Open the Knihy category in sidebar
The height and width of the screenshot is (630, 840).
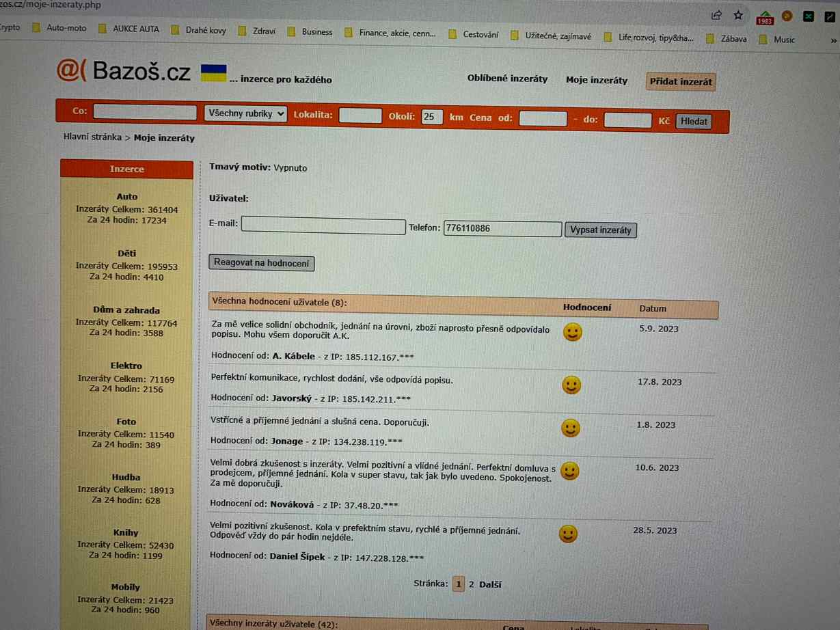click(x=126, y=533)
